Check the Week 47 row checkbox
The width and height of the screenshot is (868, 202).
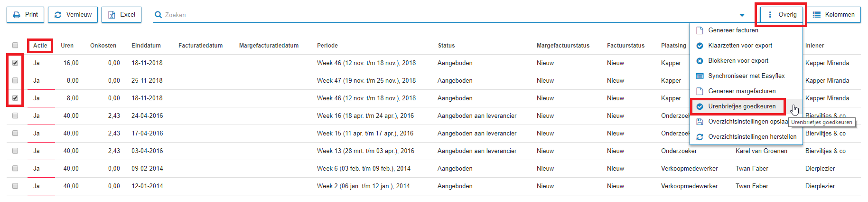click(x=15, y=80)
